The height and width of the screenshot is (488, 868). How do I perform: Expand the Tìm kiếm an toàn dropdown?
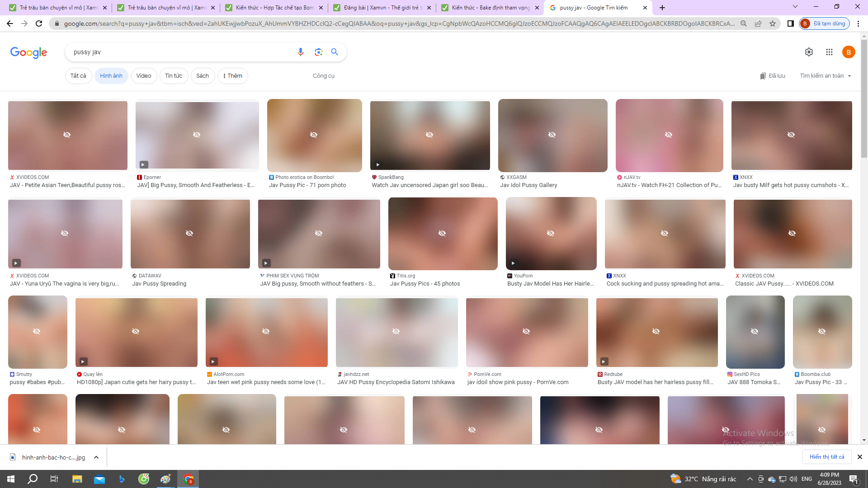825,76
